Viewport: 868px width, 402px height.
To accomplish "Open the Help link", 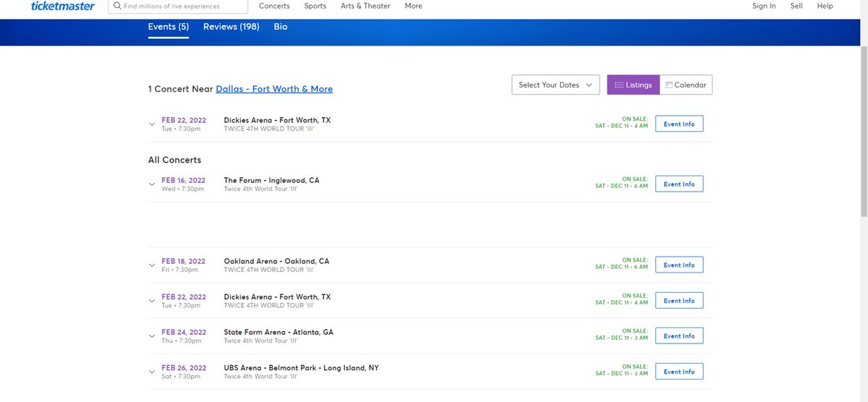I will pos(825,6).
